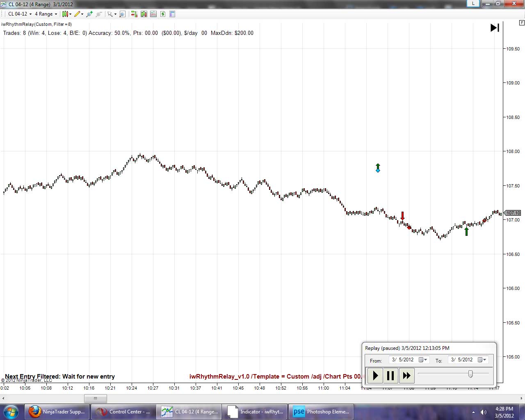This screenshot has height=420, width=525.
Task: Click the zoom in icon
Action: 89,14
